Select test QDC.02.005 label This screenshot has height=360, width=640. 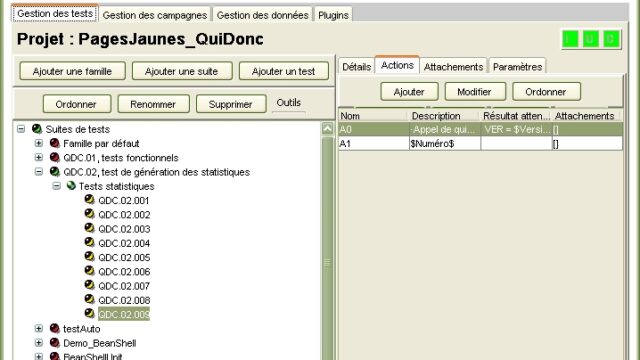click(x=124, y=258)
